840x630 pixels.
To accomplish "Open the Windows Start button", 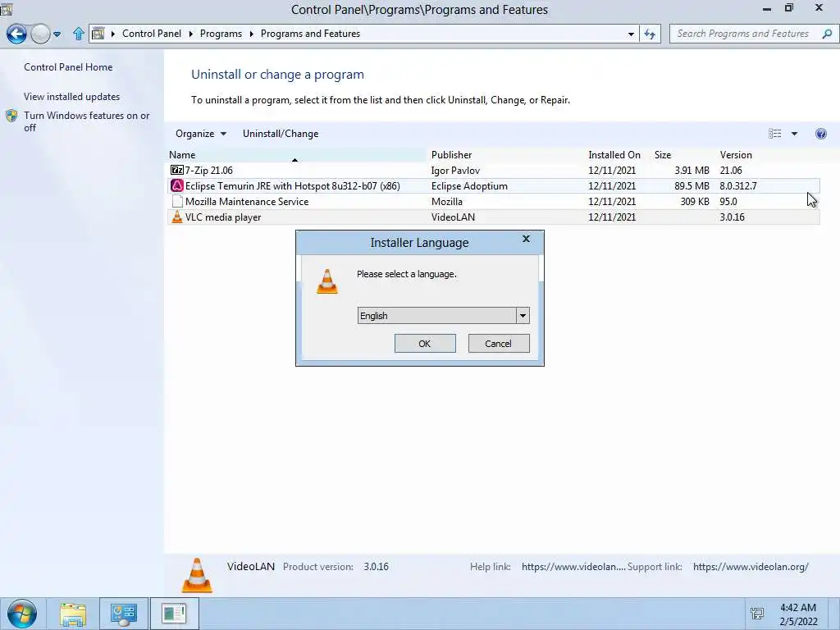I will pos(22,614).
